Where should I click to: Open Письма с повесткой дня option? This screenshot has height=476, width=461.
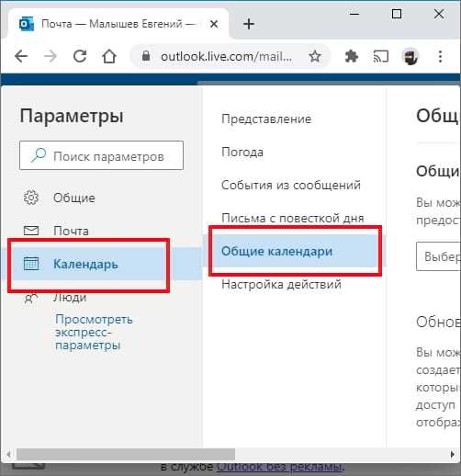click(293, 218)
